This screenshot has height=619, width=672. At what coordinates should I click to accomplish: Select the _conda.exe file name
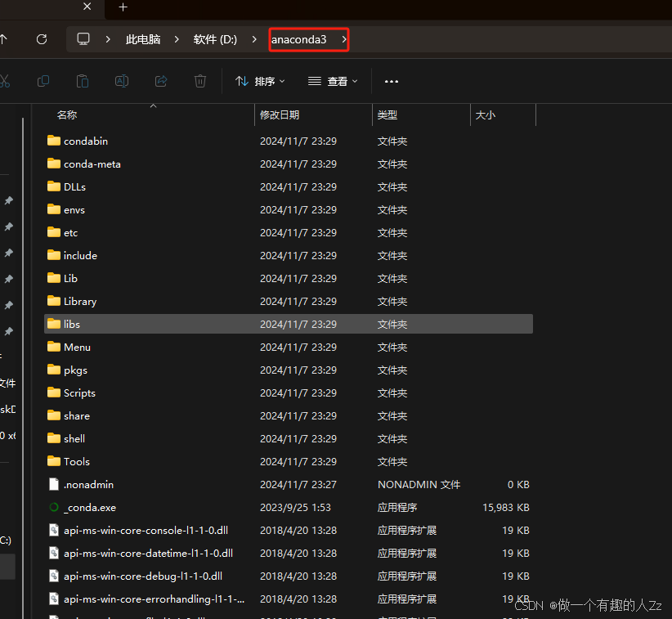[x=90, y=508]
